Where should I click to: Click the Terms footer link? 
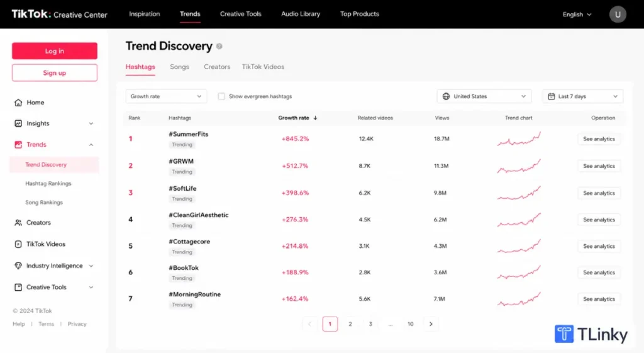(x=46, y=324)
